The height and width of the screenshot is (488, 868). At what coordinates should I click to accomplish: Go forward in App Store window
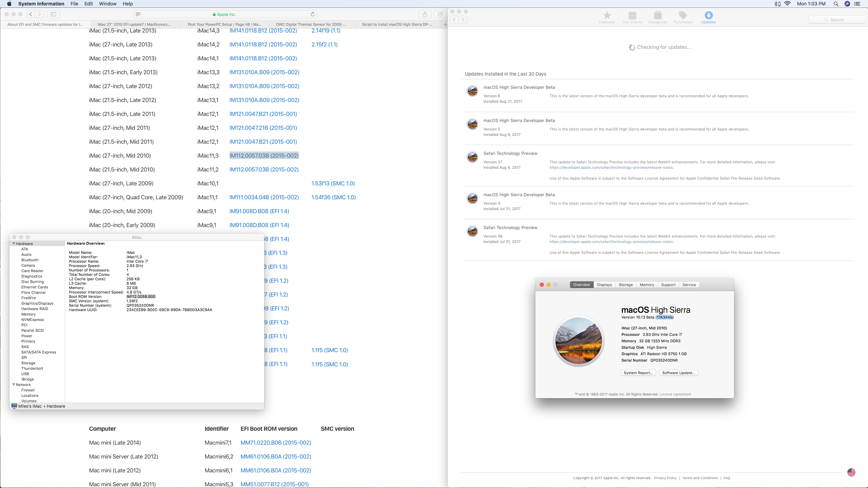pyautogui.click(x=463, y=20)
